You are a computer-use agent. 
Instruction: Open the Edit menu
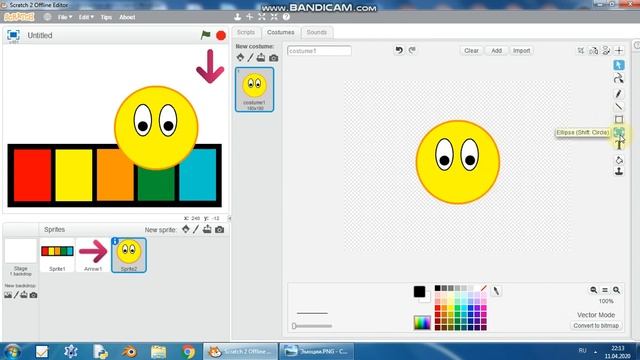[x=86, y=17]
